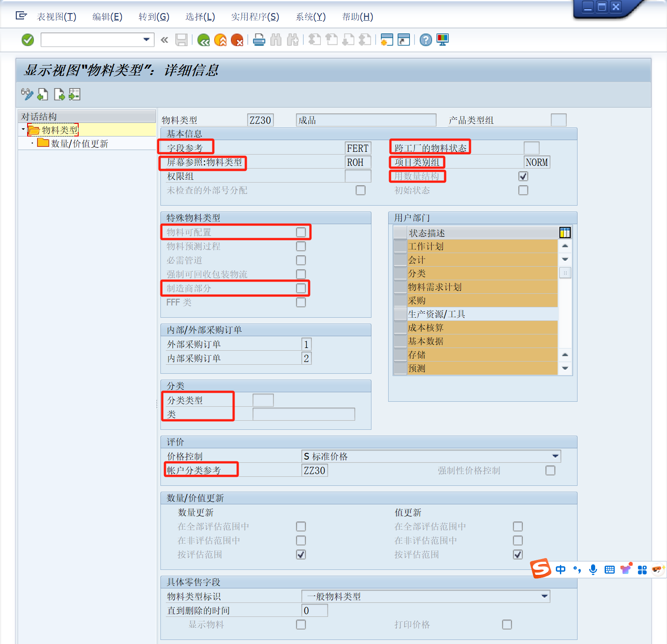Image resolution: width=667 pixels, height=644 pixels.
Task: Click the Find Next binoculars icon
Action: point(293,40)
